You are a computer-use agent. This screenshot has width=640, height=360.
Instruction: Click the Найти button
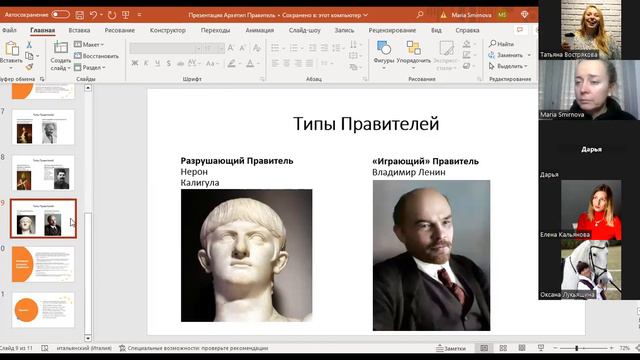click(x=501, y=44)
